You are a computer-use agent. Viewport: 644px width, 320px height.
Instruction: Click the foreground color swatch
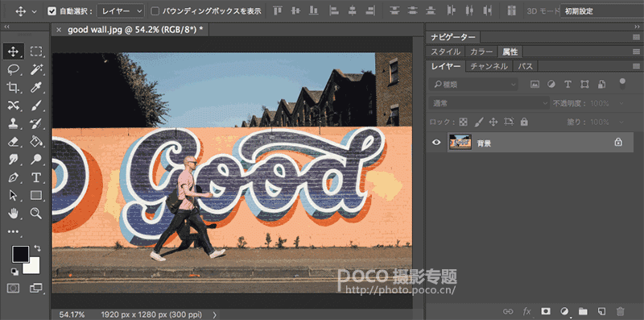pos(20,254)
